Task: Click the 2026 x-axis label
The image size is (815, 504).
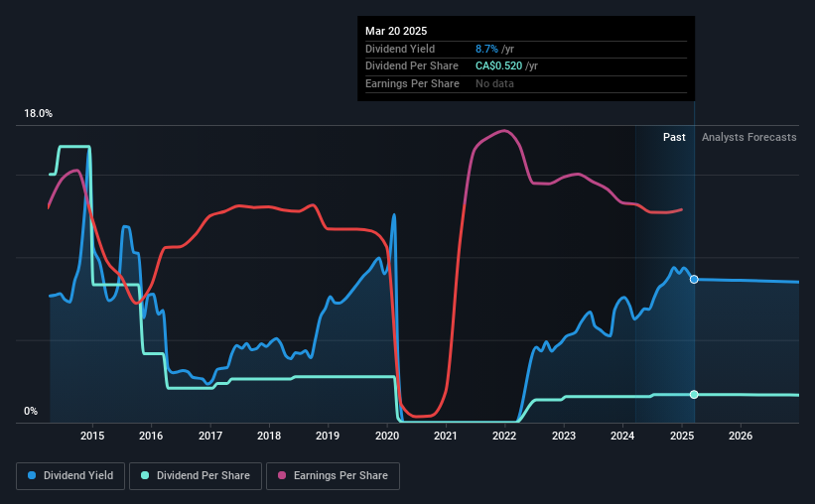Action: point(741,436)
